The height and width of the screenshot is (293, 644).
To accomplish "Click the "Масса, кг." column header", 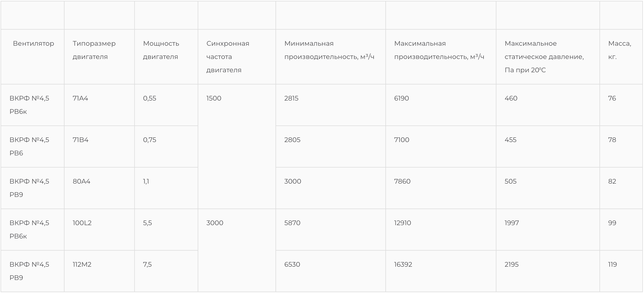I will [619, 50].
